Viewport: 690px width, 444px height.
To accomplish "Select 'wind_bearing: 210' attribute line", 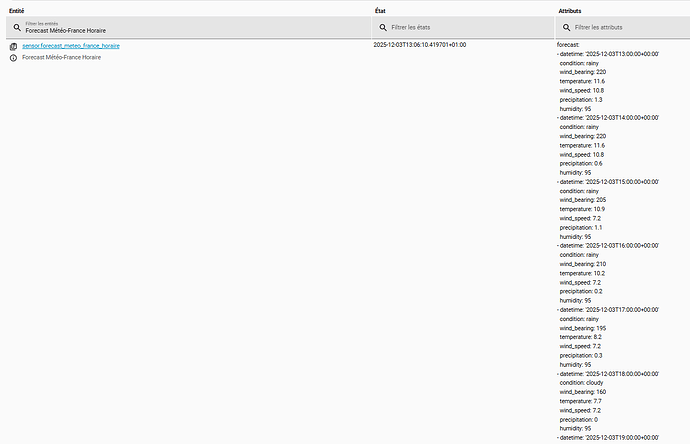I will coord(583,264).
